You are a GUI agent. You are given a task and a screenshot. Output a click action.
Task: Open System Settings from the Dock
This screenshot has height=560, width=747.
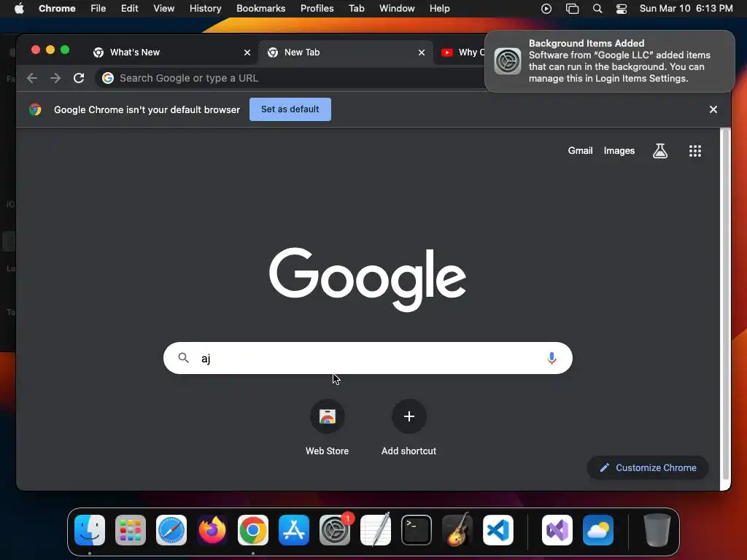coord(335,530)
